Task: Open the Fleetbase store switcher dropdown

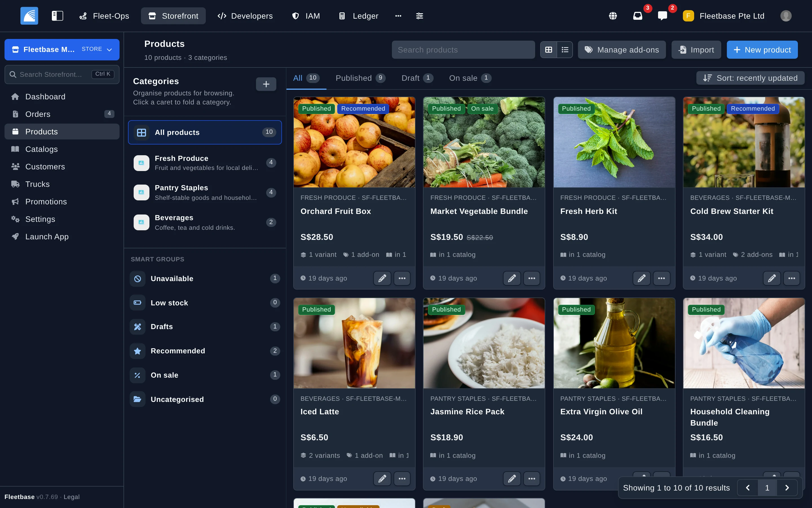Action: pos(62,49)
